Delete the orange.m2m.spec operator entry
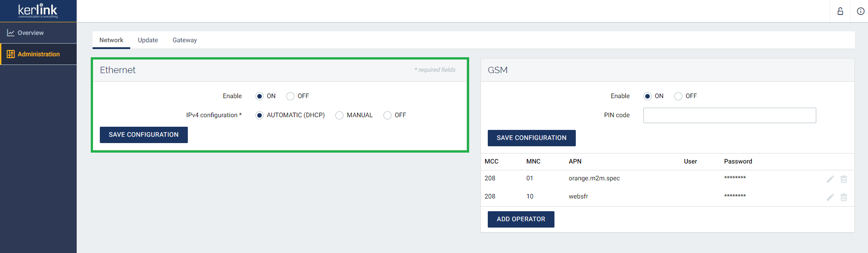This screenshot has height=253, width=868. pyautogui.click(x=843, y=179)
